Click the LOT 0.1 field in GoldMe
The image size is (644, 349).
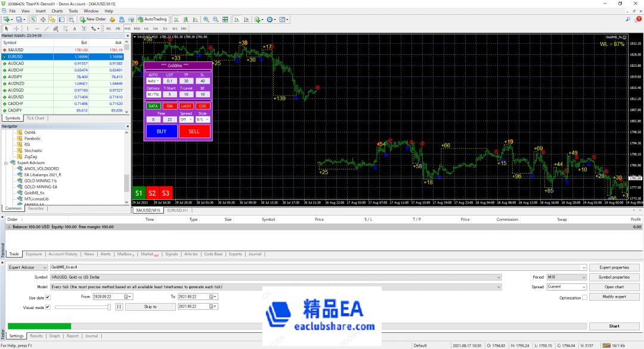point(169,81)
